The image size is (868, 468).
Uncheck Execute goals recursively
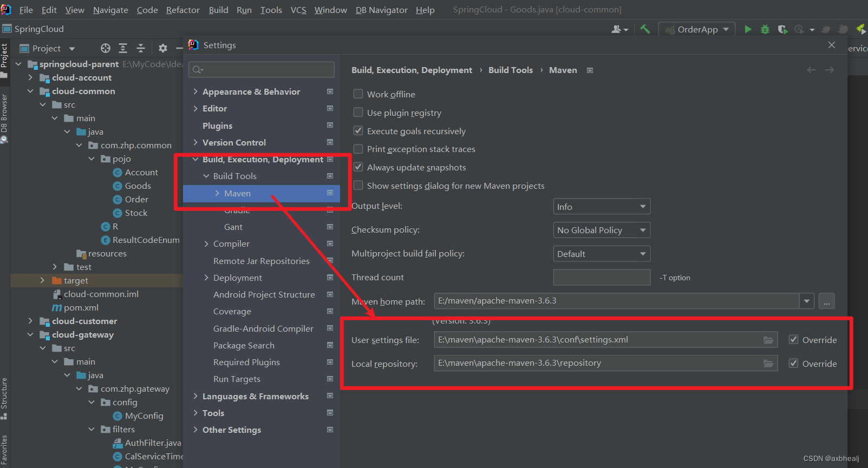tap(358, 130)
